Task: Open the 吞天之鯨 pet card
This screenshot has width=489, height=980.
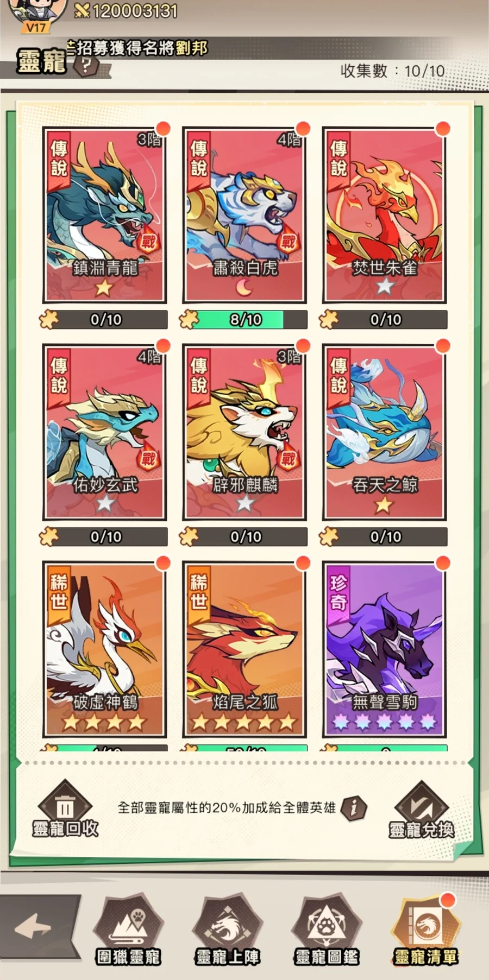Action: 384,432
